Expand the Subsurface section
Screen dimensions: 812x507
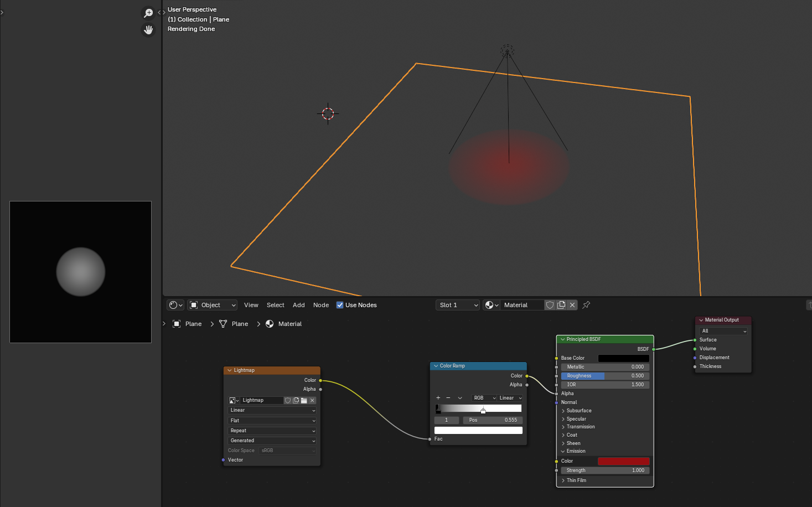(x=563, y=411)
